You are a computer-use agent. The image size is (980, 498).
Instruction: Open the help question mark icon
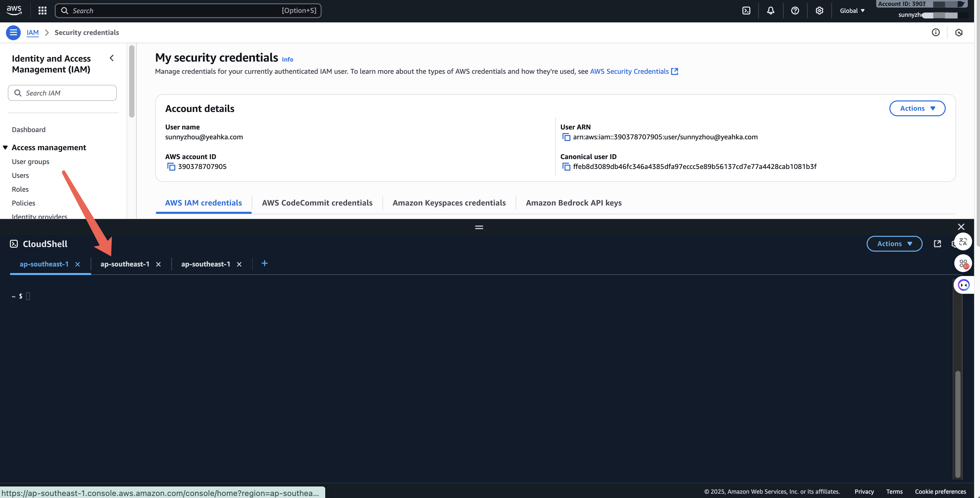(795, 11)
